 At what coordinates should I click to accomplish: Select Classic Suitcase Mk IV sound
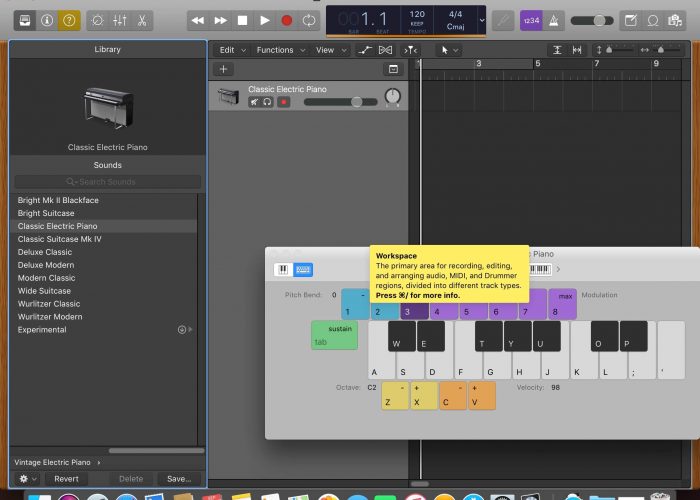(x=103, y=239)
